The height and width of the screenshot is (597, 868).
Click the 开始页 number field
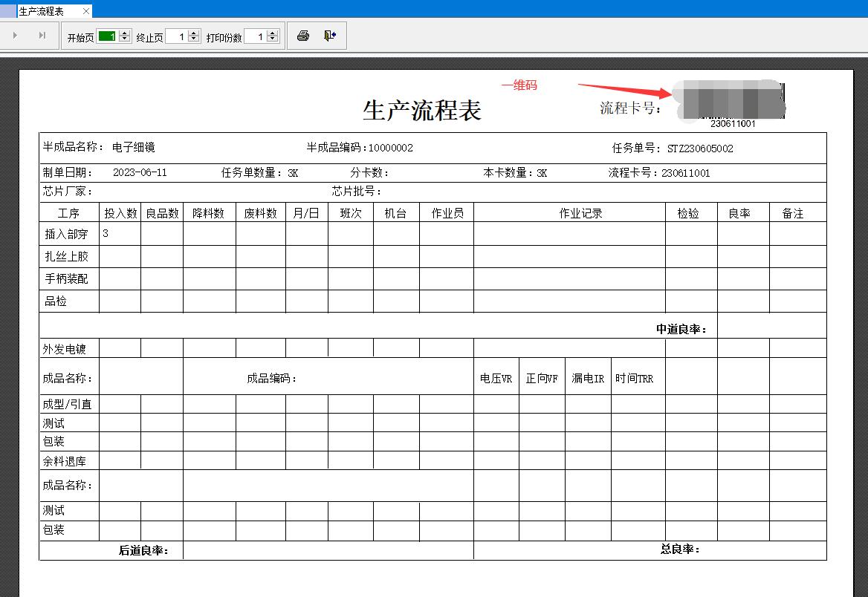point(107,36)
